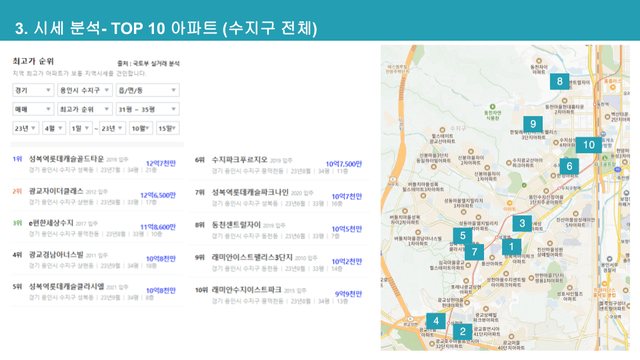Click map marker number 4
The width and height of the screenshot is (640, 360).
[x=436, y=321]
